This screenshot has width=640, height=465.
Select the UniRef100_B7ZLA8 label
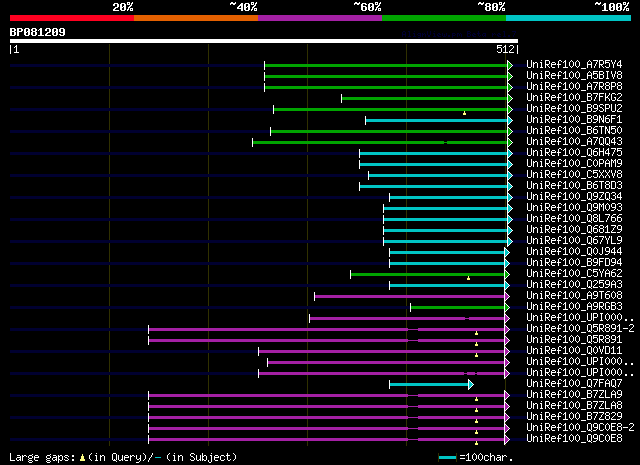tap(574, 406)
